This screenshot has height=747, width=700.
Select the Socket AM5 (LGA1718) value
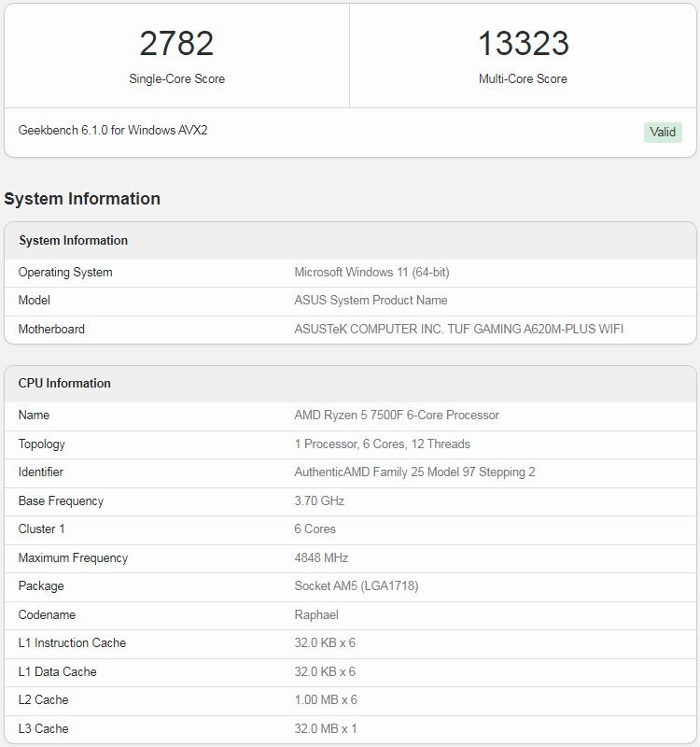[x=357, y=586]
